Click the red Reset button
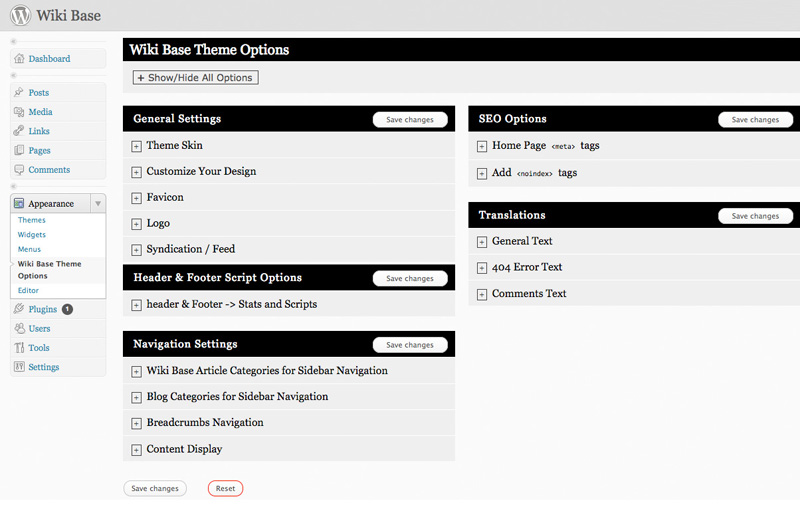Image resolution: width=800 pixels, height=511 pixels. pos(226,488)
